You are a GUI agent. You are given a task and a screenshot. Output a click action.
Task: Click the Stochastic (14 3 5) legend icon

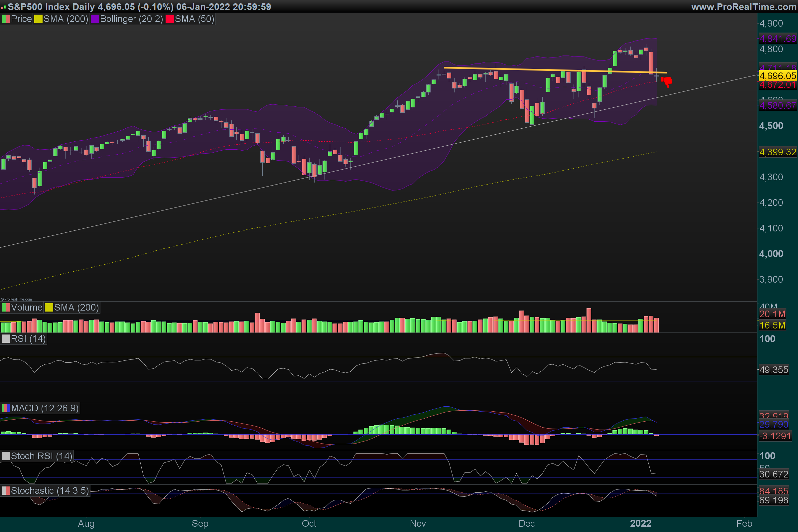coord(6,491)
